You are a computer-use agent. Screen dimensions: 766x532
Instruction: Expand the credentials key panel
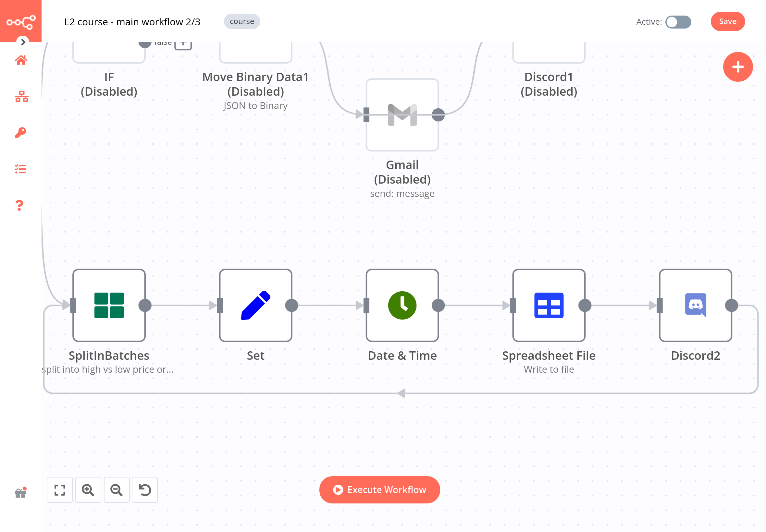pos(21,133)
